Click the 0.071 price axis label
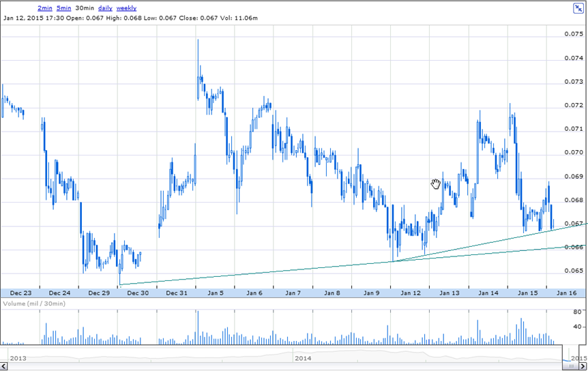This screenshot has width=588, height=371. [574, 129]
